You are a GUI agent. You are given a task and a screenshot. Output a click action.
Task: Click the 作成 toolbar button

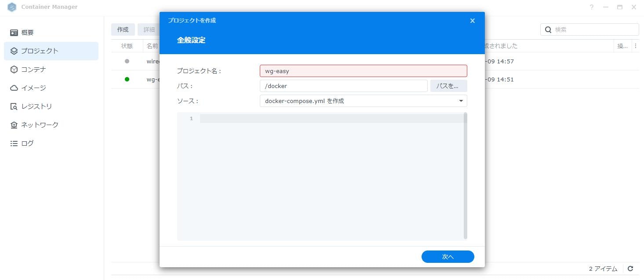[x=123, y=29]
